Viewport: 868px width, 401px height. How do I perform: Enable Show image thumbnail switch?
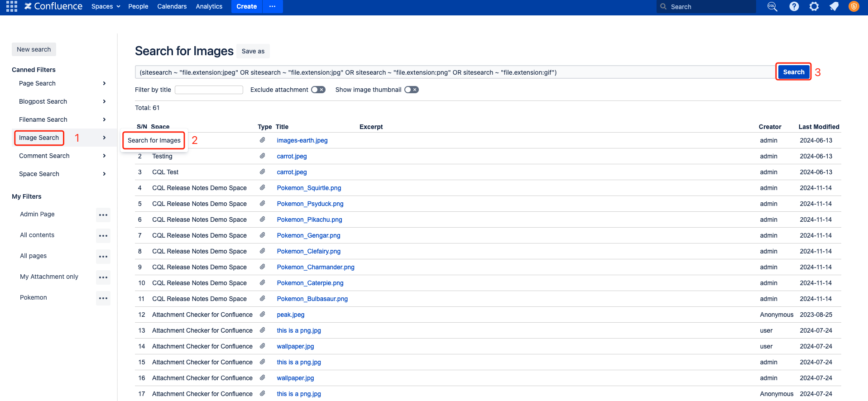(x=411, y=90)
